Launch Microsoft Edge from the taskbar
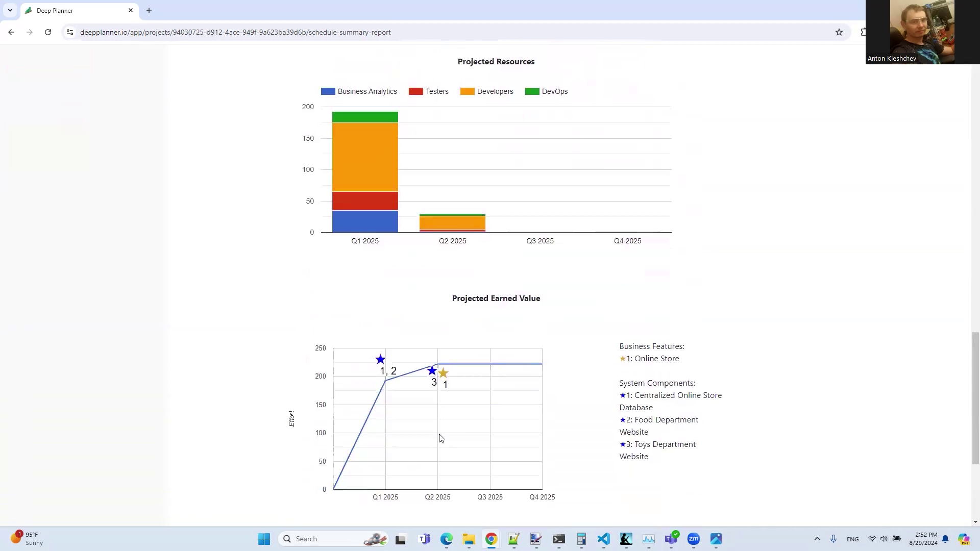The width and height of the screenshot is (980, 551). [x=447, y=539]
